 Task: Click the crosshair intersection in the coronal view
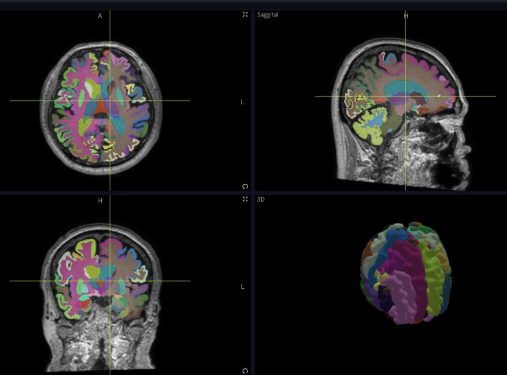pyautogui.click(x=110, y=281)
